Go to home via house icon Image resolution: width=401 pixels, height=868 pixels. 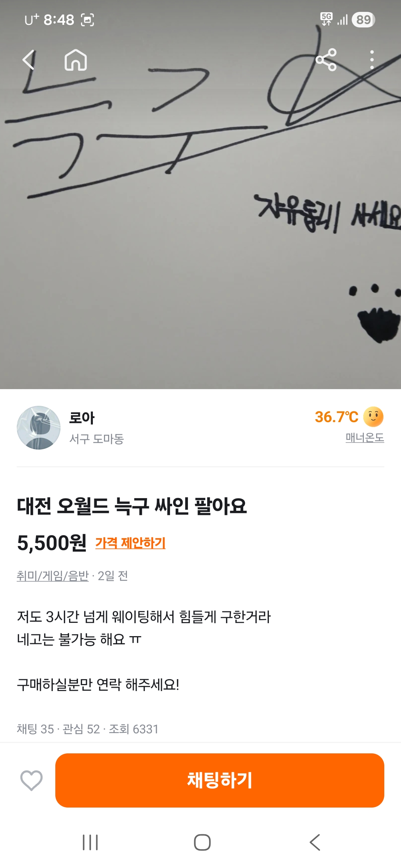[x=76, y=60]
